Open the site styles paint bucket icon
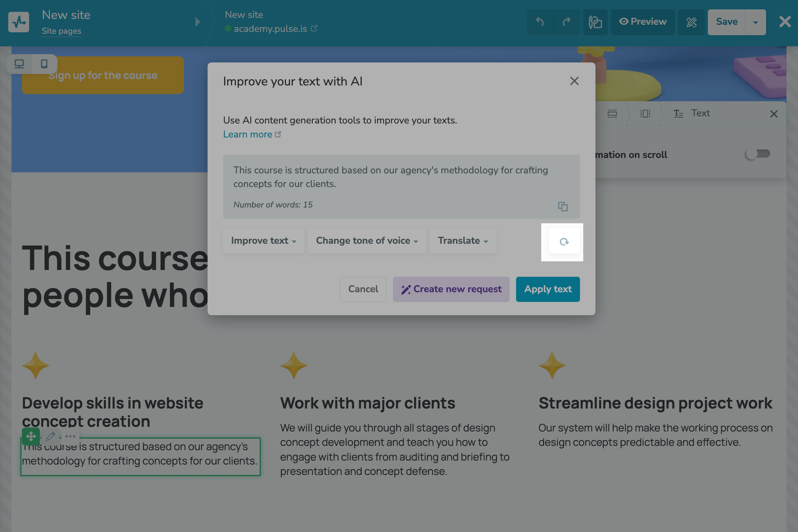Screen dimensions: 798x532 click(595, 22)
